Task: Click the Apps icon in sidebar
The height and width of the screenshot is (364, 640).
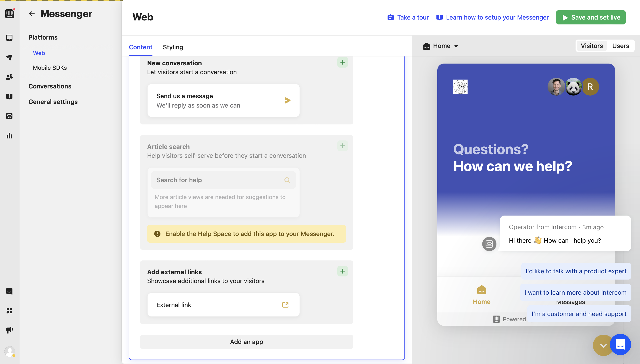Action: click(x=10, y=310)
